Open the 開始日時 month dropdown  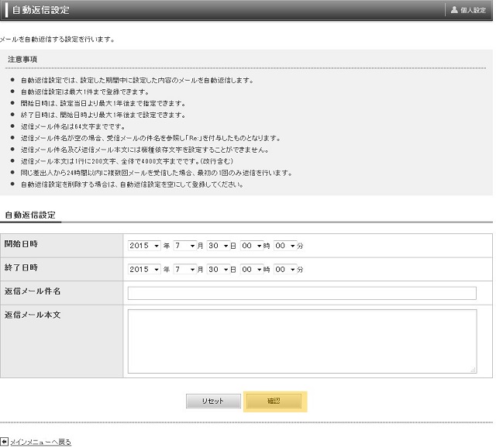[185, 246]
